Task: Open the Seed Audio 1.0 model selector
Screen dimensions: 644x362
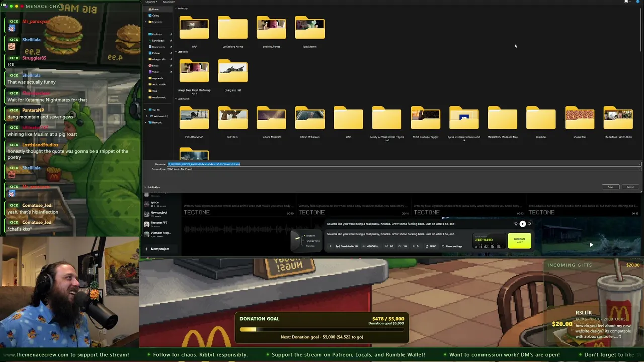Action: coord(348,246)
